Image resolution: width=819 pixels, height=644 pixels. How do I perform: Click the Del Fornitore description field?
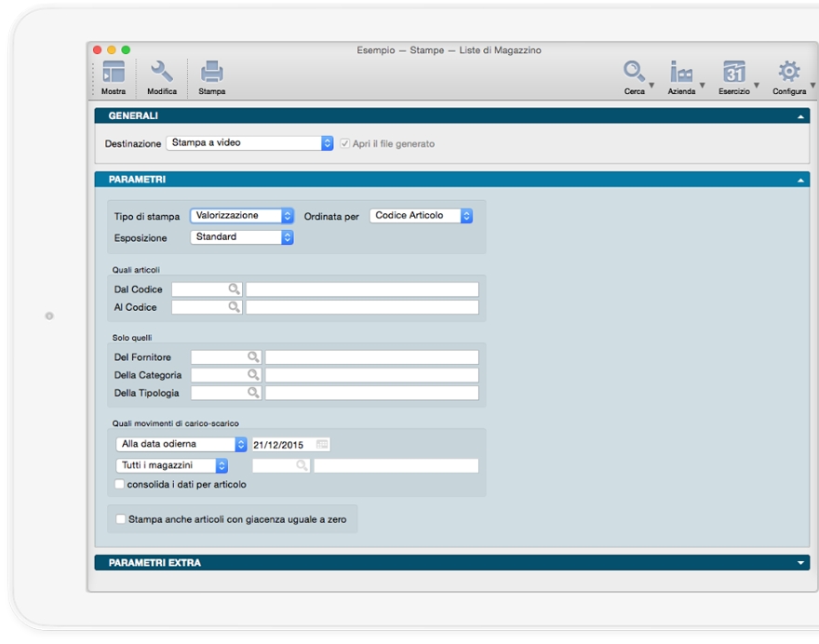[x=372, y=357]
